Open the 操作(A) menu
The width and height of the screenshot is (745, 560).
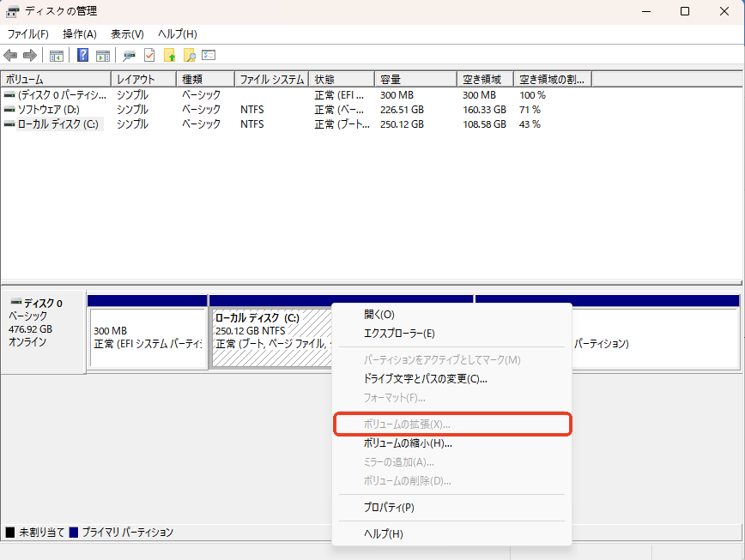(x=79, y=34)
